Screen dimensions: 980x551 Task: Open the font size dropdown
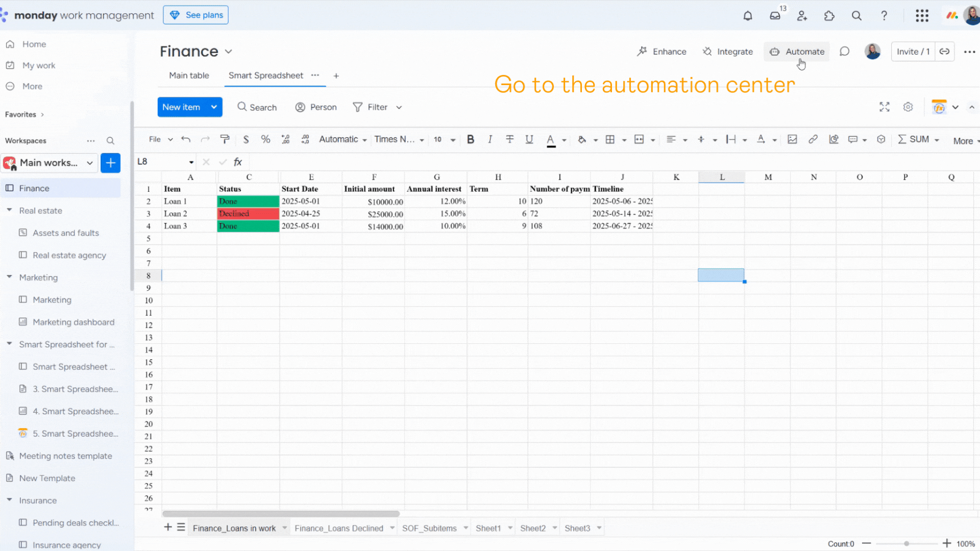453,140
